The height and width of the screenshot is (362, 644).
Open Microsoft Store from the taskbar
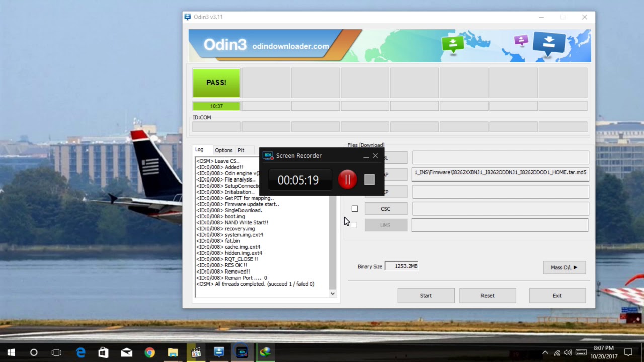103,352
